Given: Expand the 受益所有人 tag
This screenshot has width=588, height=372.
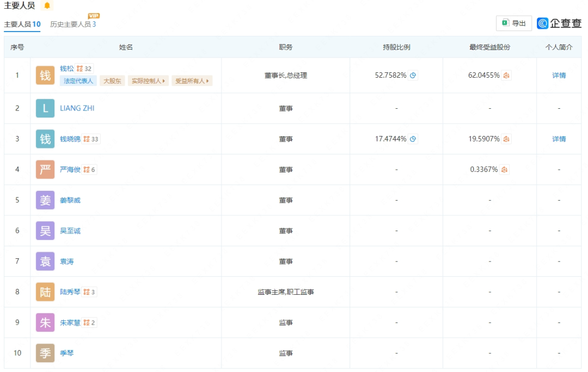Looking at the screenshot, I should coord(192,81).
